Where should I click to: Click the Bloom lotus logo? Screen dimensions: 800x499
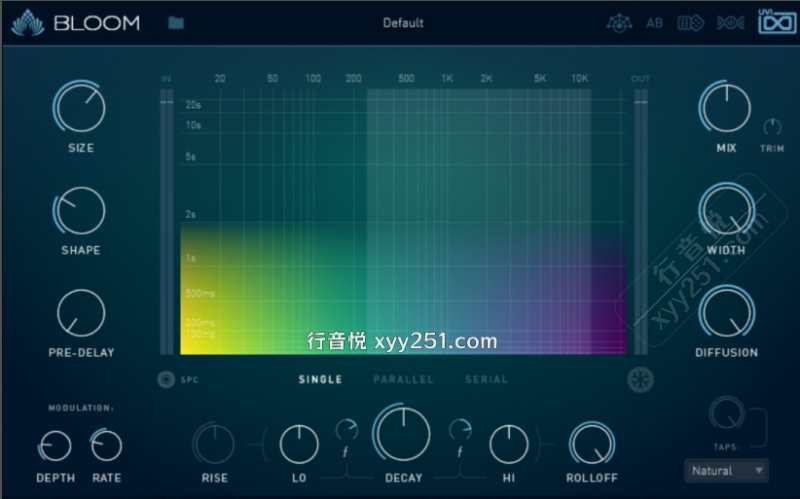(x=28, y=23)
